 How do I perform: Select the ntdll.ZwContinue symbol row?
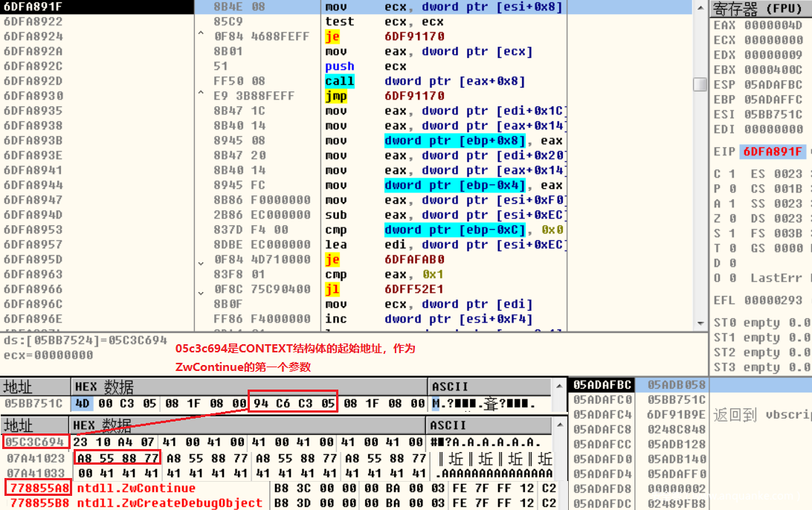(x=136, y=488)
